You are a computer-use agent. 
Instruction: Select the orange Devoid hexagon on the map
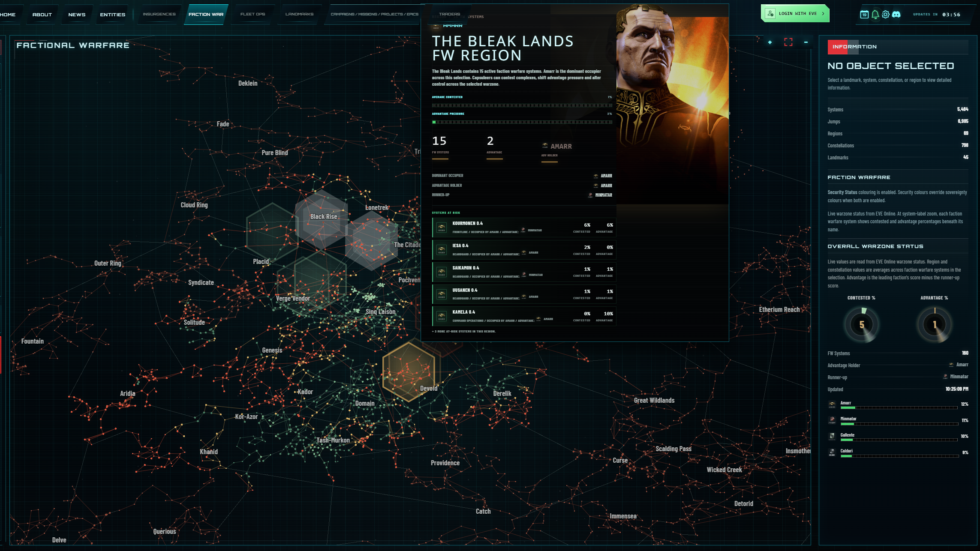coord(409,371)
